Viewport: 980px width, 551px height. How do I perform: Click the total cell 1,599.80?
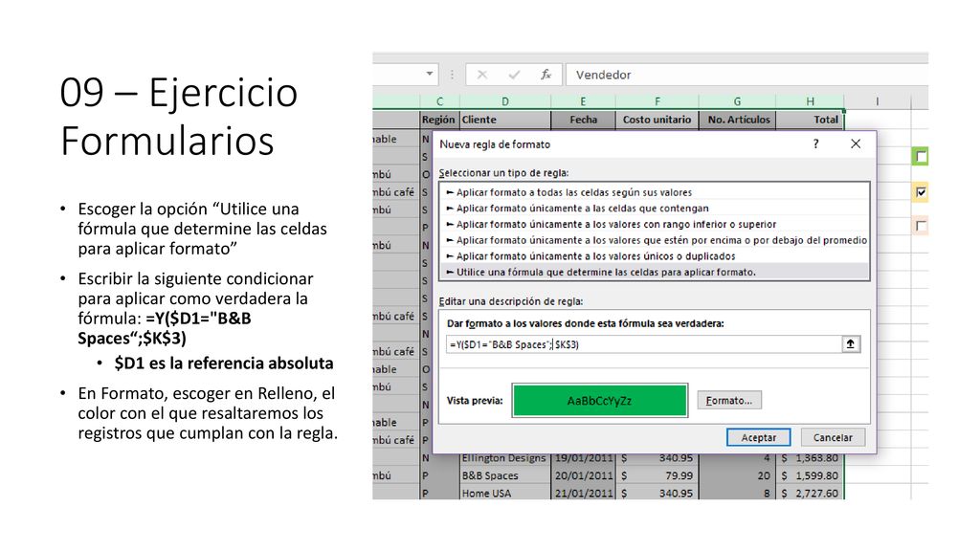pos(810,475)
